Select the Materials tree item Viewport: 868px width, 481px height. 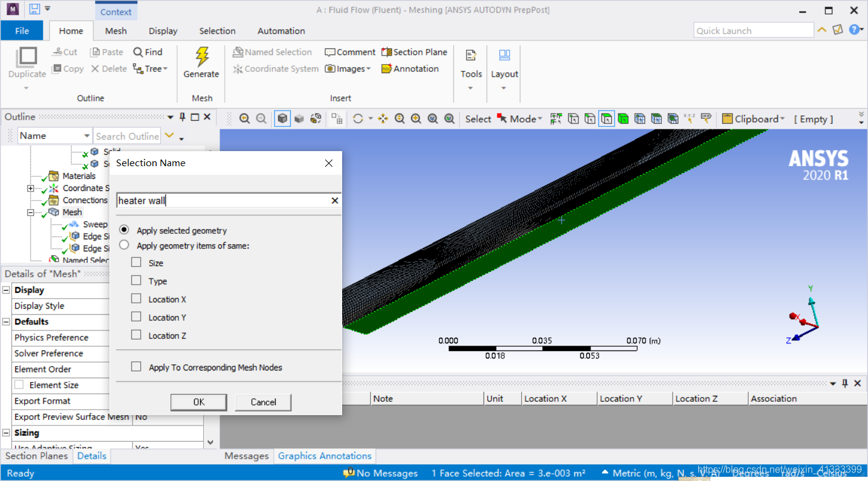click(x=79, y=176)
